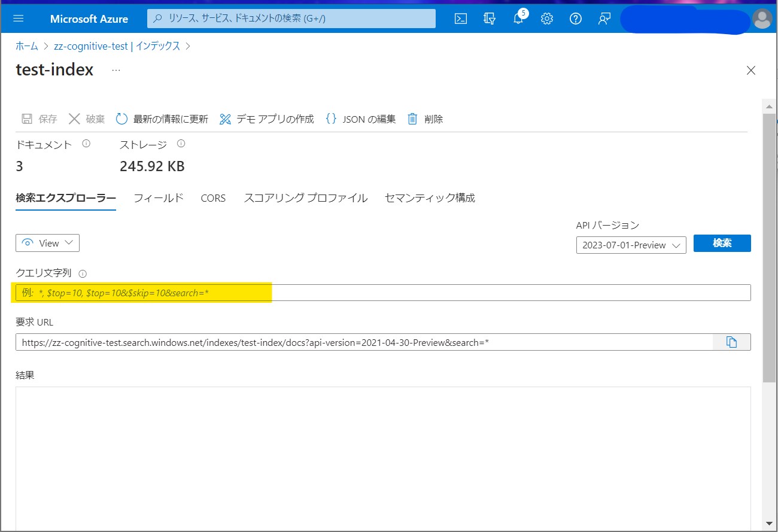Open API バージョン dropdown 2023-07-01-Preview
This screenshot has height=532, width=778.
tap(631, 245)
